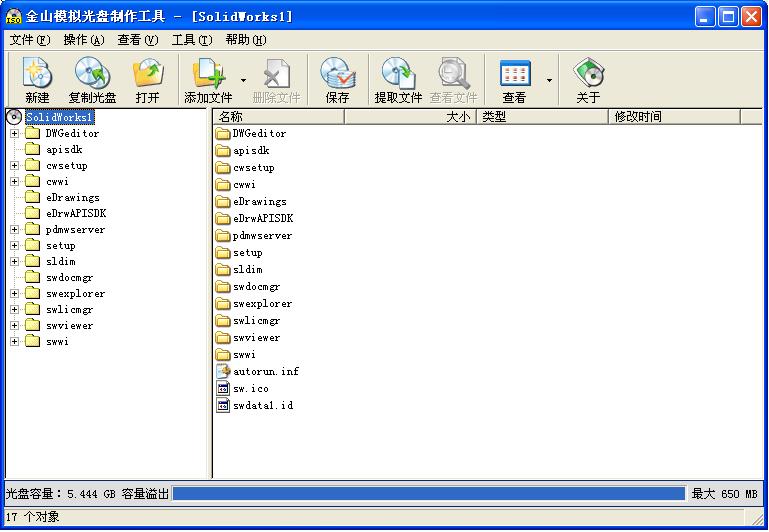Expand the setup tree node

[x=14, y=246]
